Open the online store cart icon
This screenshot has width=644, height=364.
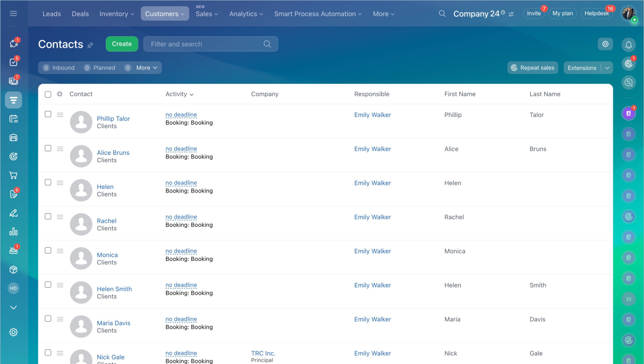coord(14,175)
